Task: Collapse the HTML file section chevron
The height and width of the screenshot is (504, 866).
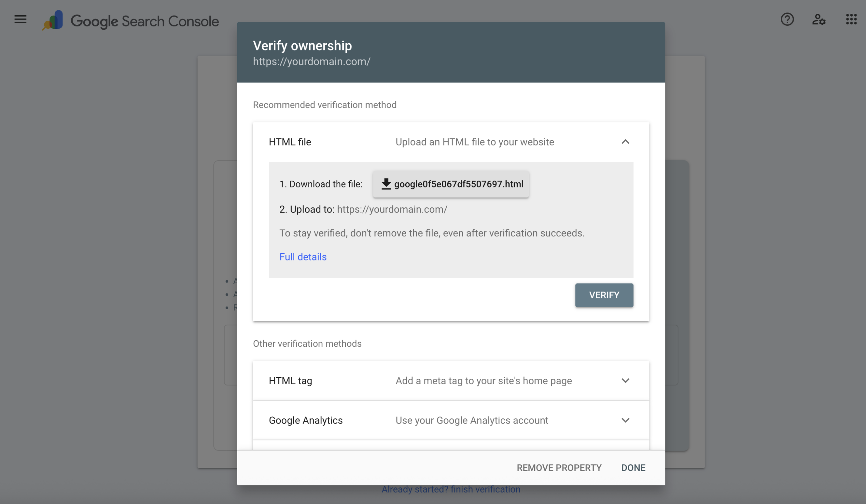Action: tap(625, 142)
